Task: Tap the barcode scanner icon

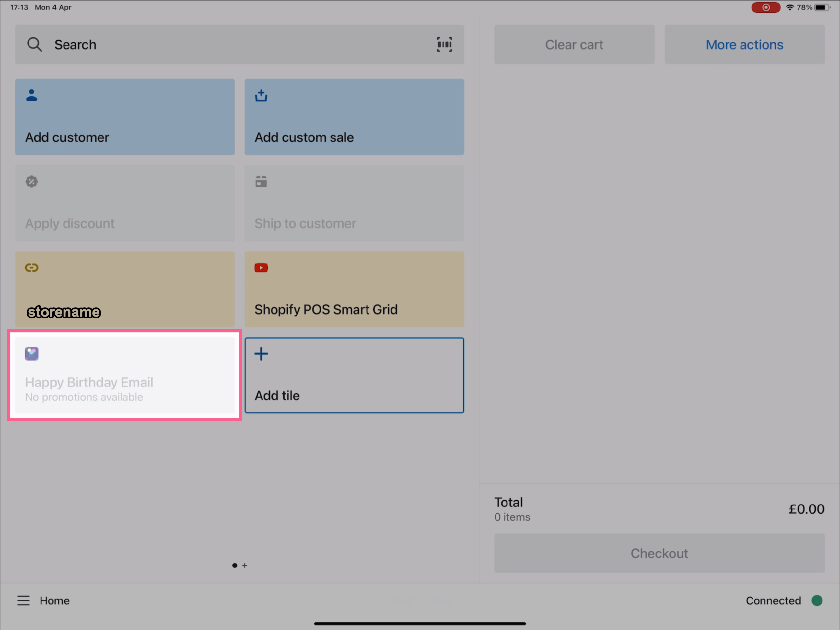Action: (x=444, y=44)
